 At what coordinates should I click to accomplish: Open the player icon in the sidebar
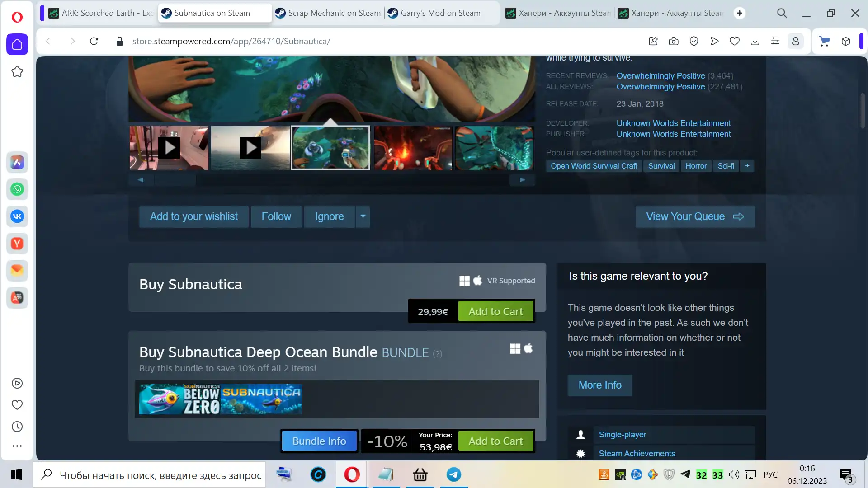17,383
